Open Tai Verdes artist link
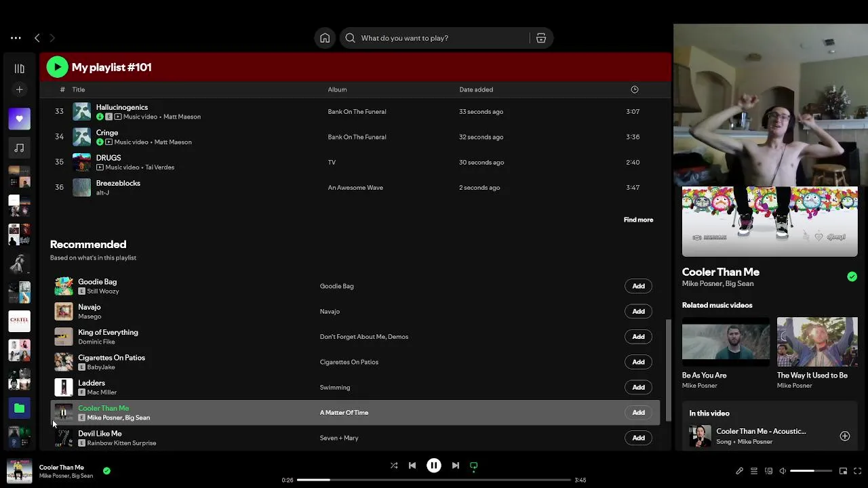The height and width of the screenshot is (488, 868). pyautogui.click(x=159, y=167)
